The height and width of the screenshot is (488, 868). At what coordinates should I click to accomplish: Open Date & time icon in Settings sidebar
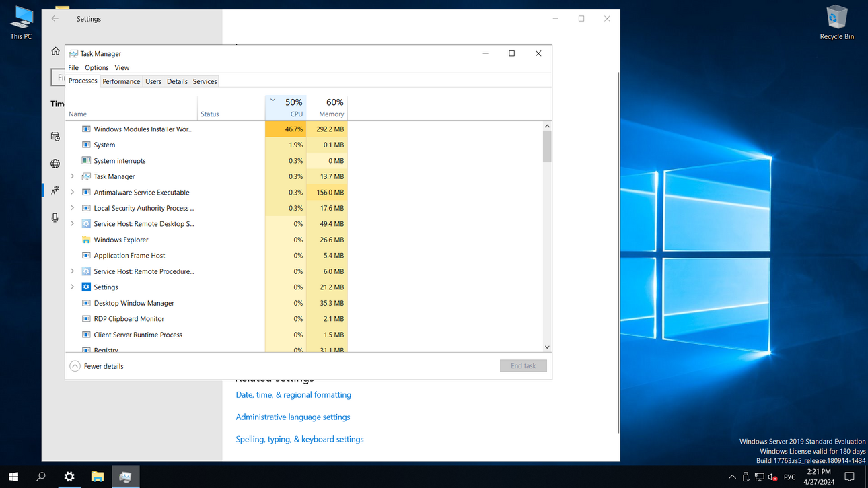pyautogui.click(x=55, y=137)
